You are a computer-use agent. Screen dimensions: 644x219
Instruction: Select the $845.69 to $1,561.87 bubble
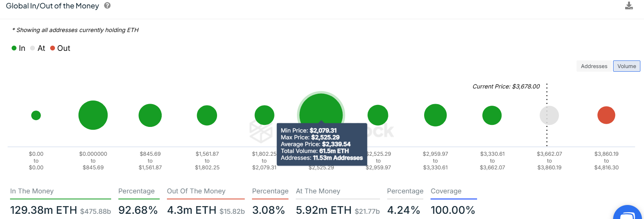[150, 115]
